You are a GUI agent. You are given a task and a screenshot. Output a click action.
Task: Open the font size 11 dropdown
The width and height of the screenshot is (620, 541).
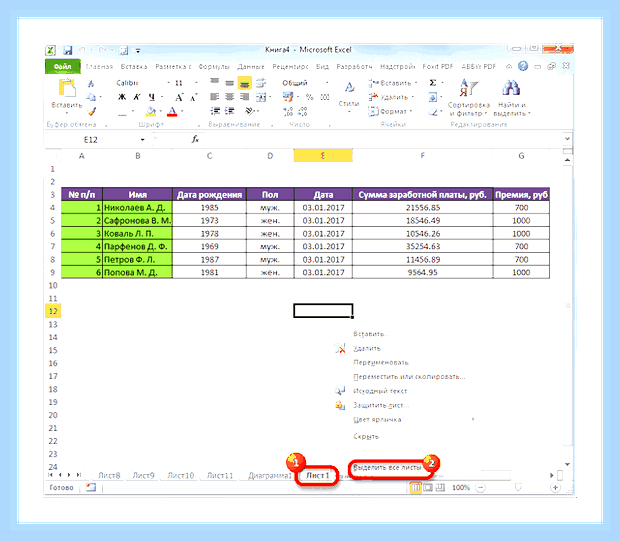(196, 83)
